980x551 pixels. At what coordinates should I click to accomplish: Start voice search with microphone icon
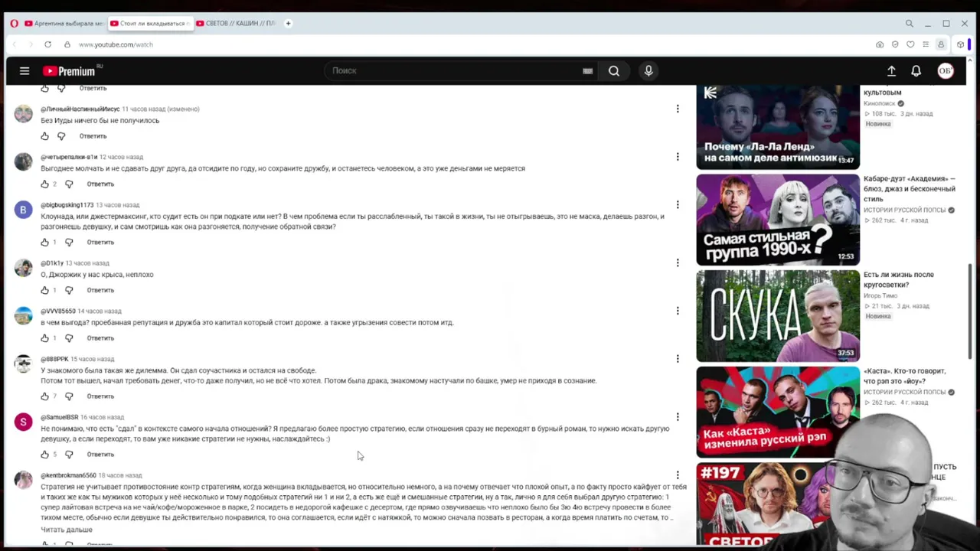(x=648, y=71)
